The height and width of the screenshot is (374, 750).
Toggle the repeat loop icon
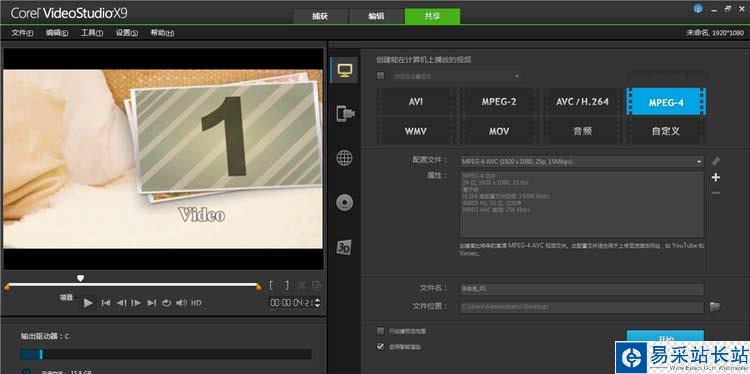pos(166,303)
